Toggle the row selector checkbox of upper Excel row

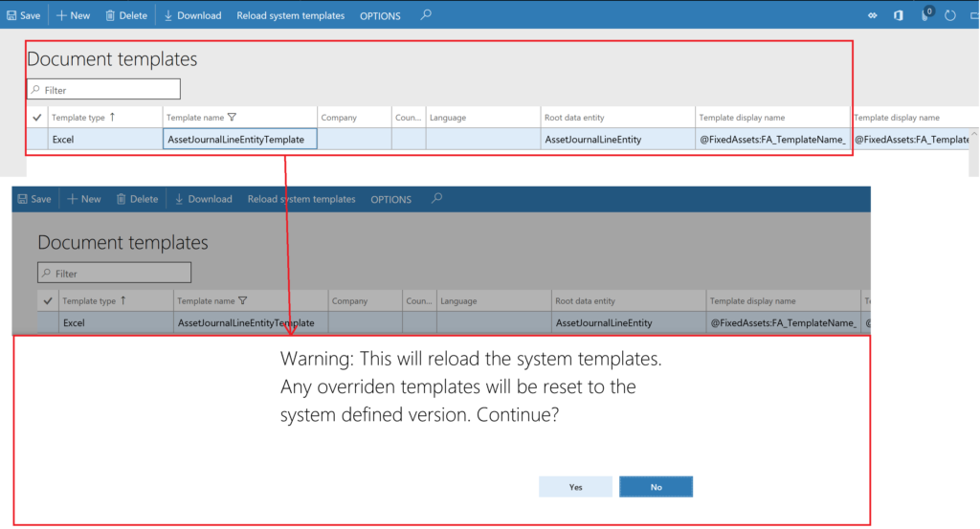pyautogui.click(x=37, y=140)
